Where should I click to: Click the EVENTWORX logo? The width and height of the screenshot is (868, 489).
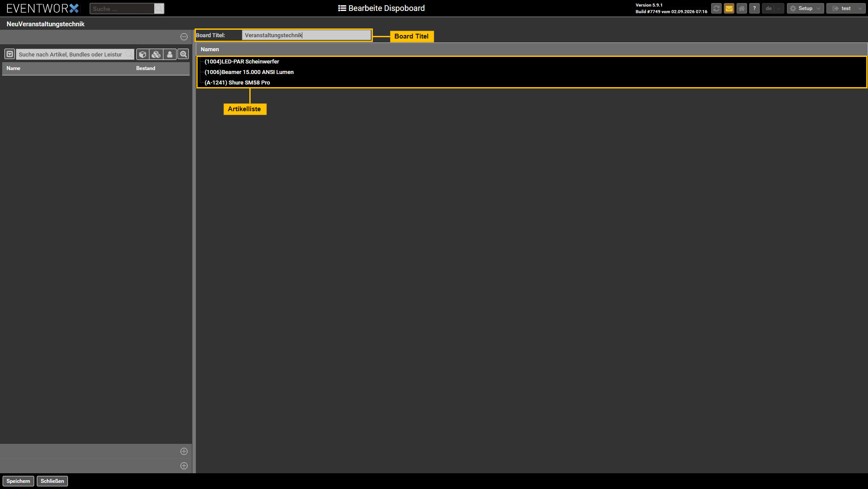43,8
